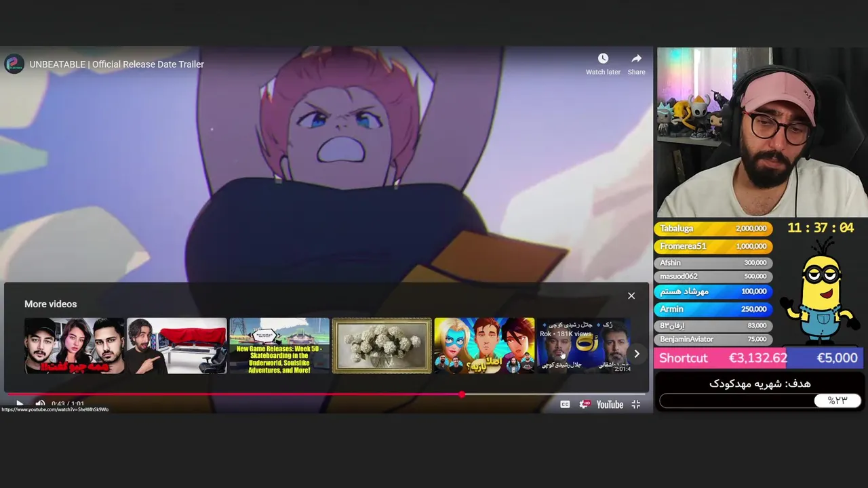Click Tabaluga 2,000,000 donor row

[713, 228]
